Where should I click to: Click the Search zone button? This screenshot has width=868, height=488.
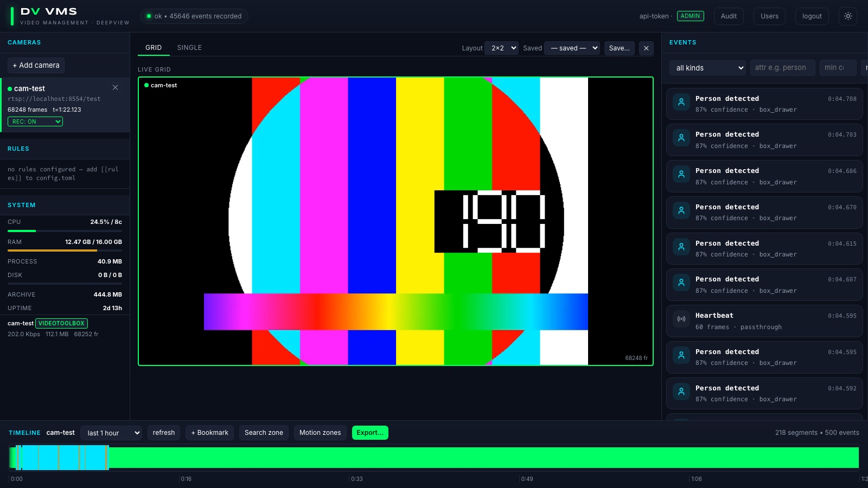coord(264,433)
